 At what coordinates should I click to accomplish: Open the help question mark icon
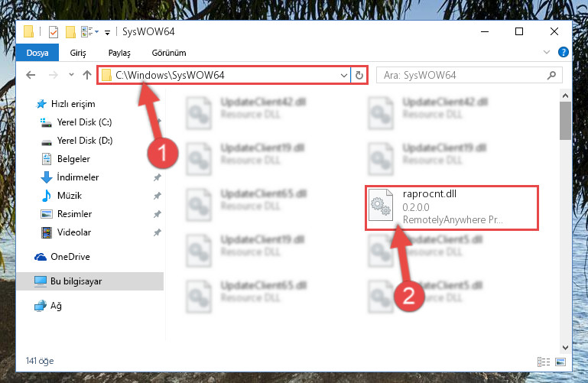point(563,52)
